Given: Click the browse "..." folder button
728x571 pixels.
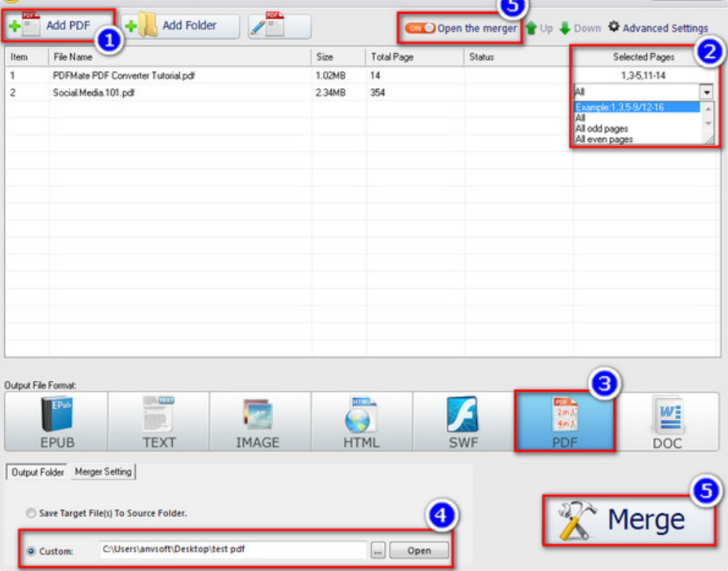Looking at the screenshot, I should click(x=378, y=551).
